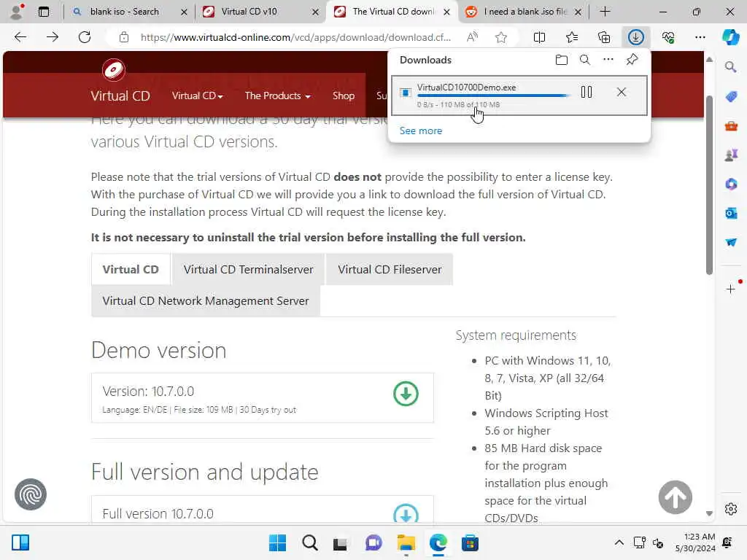Search downloads in Downloads panel
Screen dimensions: 747x560
pyautogui.click(x=585, y=60)
